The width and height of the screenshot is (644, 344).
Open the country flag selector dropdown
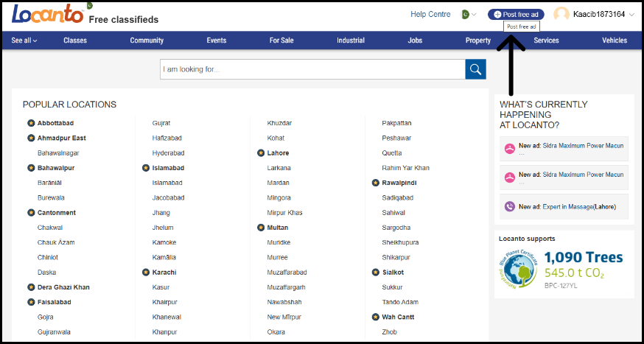[x=468, y=14]
